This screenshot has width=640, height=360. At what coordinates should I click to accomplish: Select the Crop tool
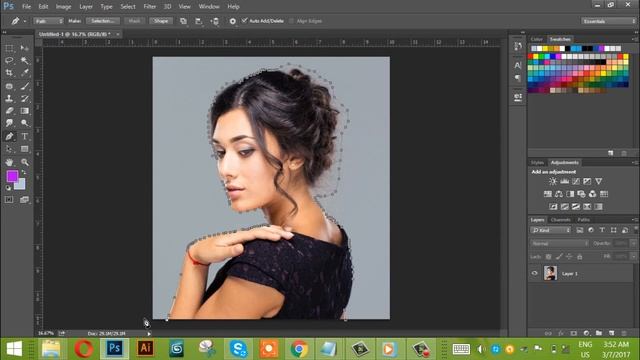[x=9, y=73]
